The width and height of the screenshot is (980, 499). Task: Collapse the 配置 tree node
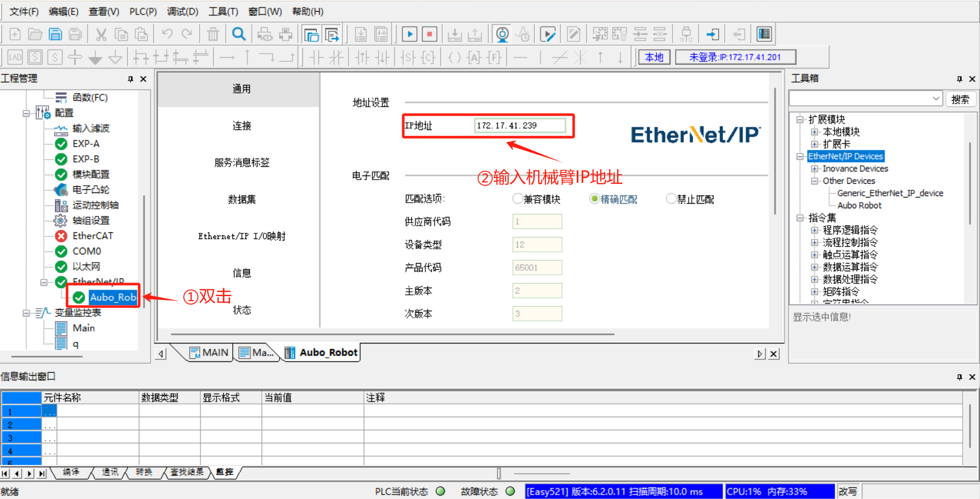27,113
